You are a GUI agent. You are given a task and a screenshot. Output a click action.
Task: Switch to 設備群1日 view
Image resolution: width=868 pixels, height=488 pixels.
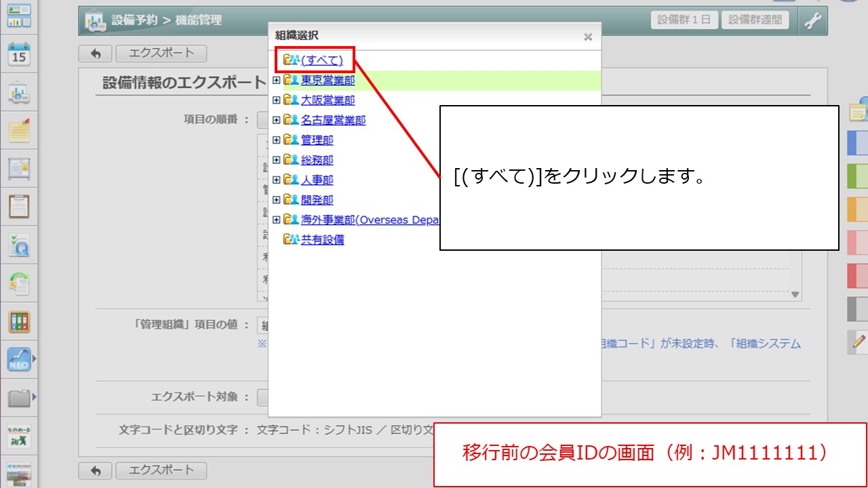[x=684, y=20]
